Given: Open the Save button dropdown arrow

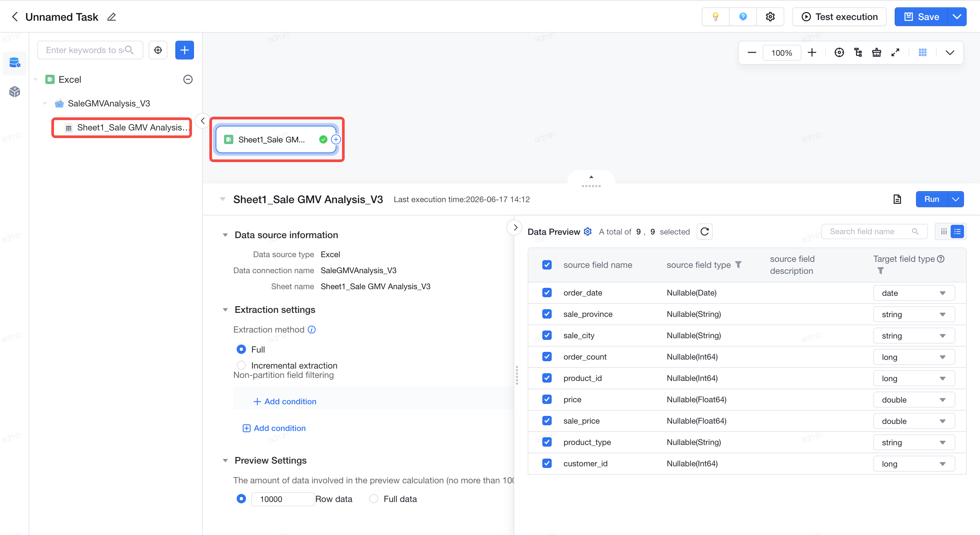Looking at the screenshot, I should [957, 17].
